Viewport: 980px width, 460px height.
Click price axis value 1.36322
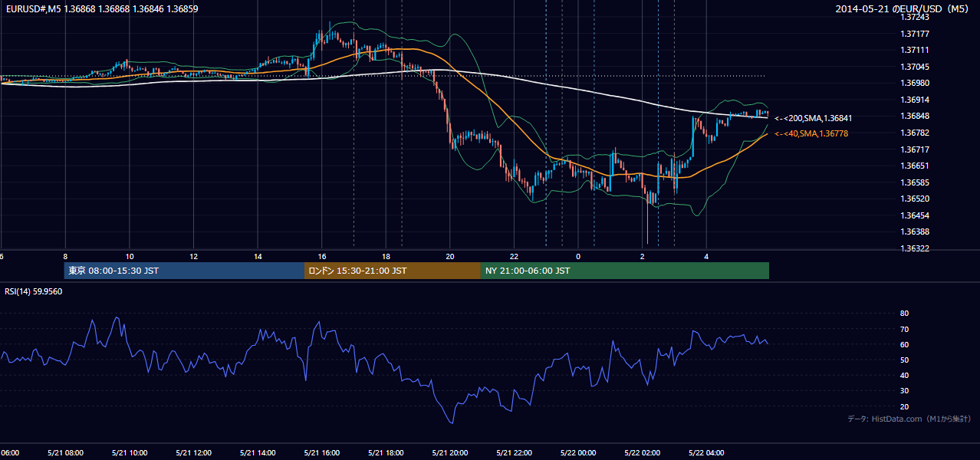[x=915, y=248]
